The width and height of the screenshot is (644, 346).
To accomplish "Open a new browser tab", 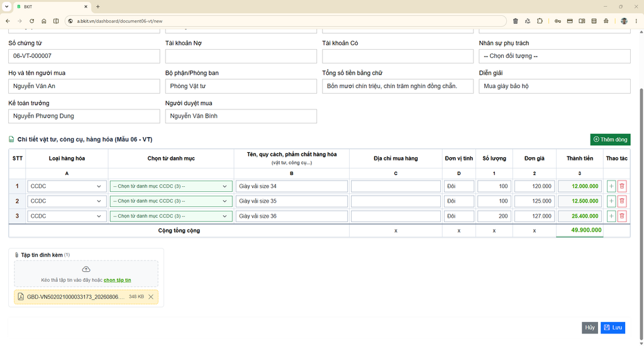I will pyautogui.click(x=97, y=6).
